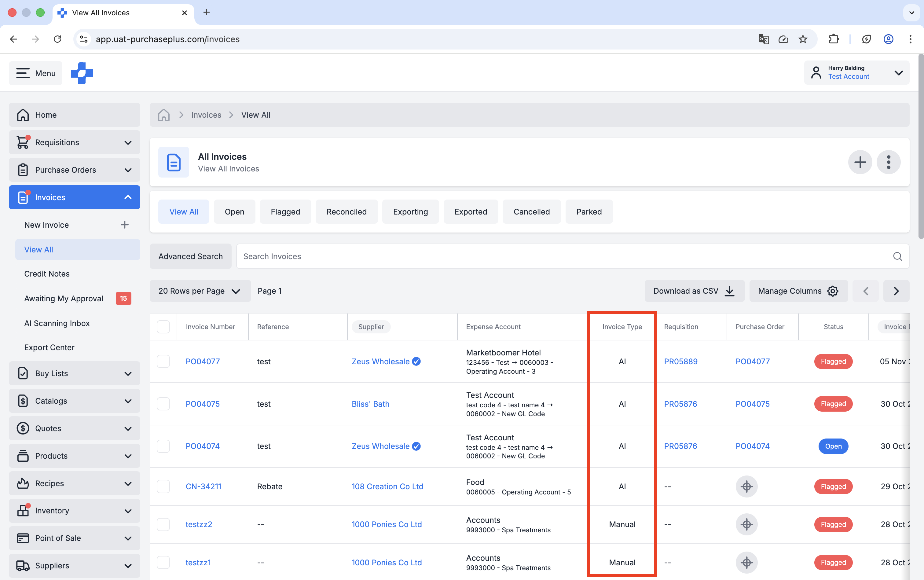Image resolution: width=924 pixels, height=580 pixels.
Task: Switch to the Flagged invoices filter
Action: pos(285,211)
